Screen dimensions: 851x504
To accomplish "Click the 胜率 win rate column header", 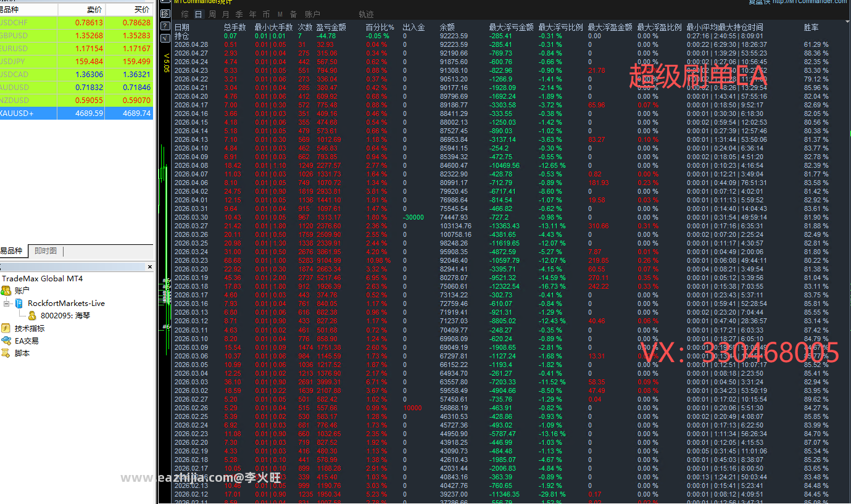I will (811, 27).
